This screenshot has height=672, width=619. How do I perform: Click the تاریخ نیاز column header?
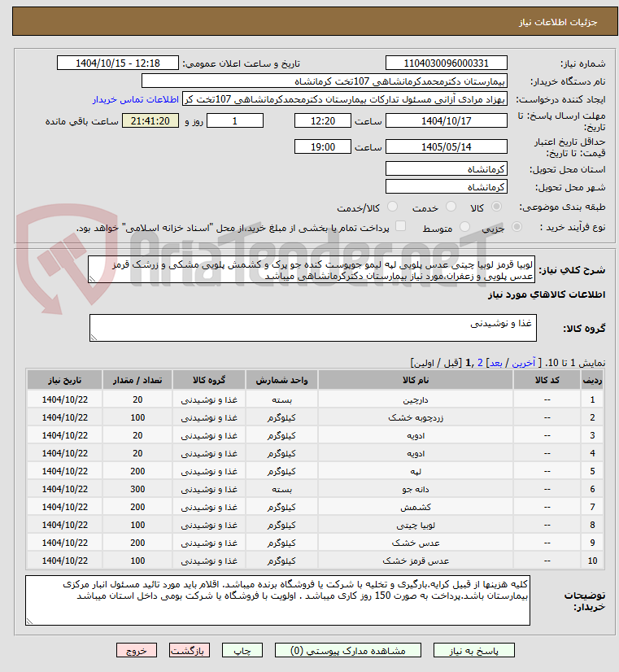65,380
